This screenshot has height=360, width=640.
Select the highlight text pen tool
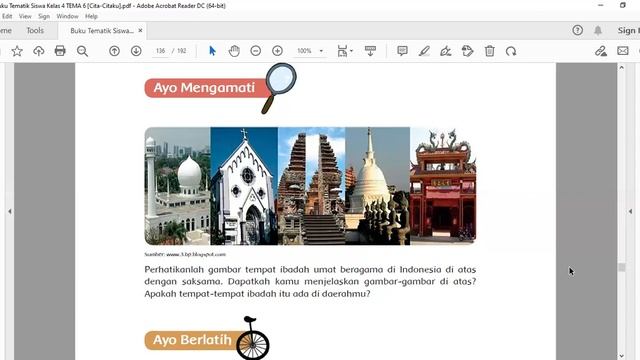[x=424, y=51]
